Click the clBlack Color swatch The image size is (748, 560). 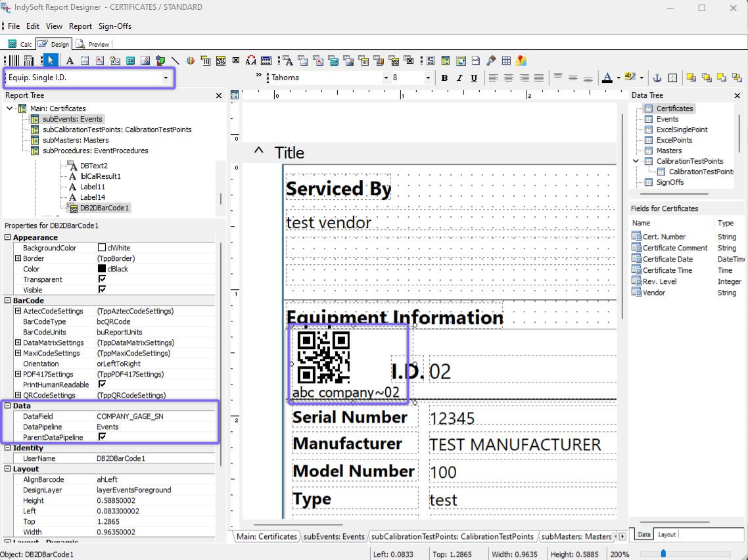pos(102,269)
